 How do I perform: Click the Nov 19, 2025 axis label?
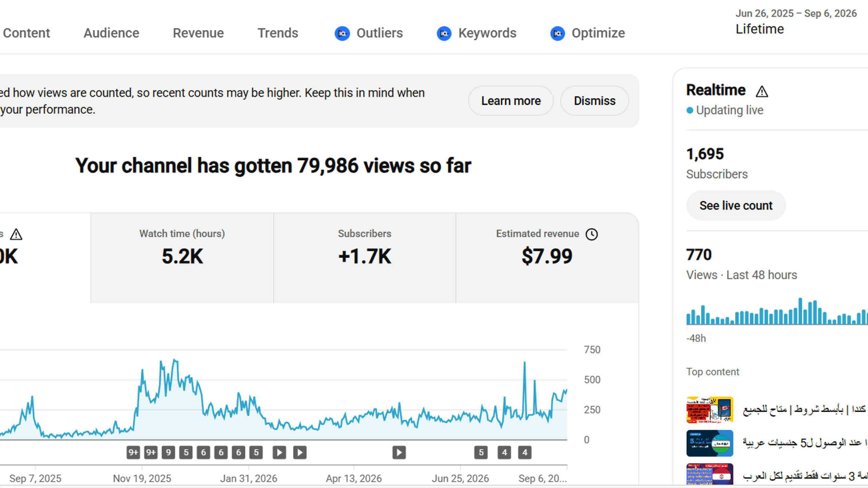tap(142, 479)
